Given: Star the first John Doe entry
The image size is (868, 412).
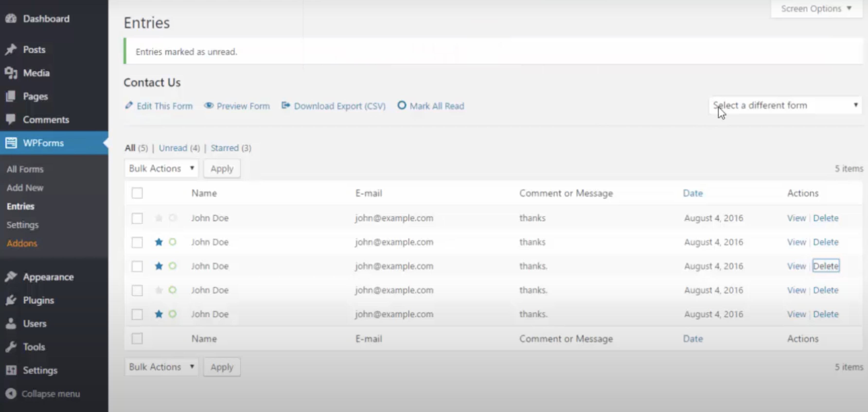Looking at the screenshot, I should pos(159,218).
